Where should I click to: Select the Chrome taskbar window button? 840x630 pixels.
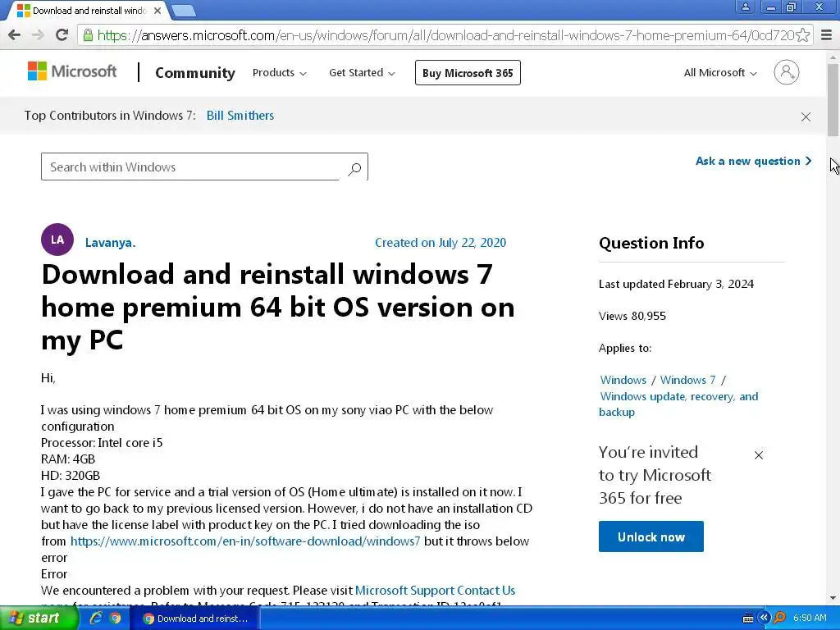pos(195,619)
